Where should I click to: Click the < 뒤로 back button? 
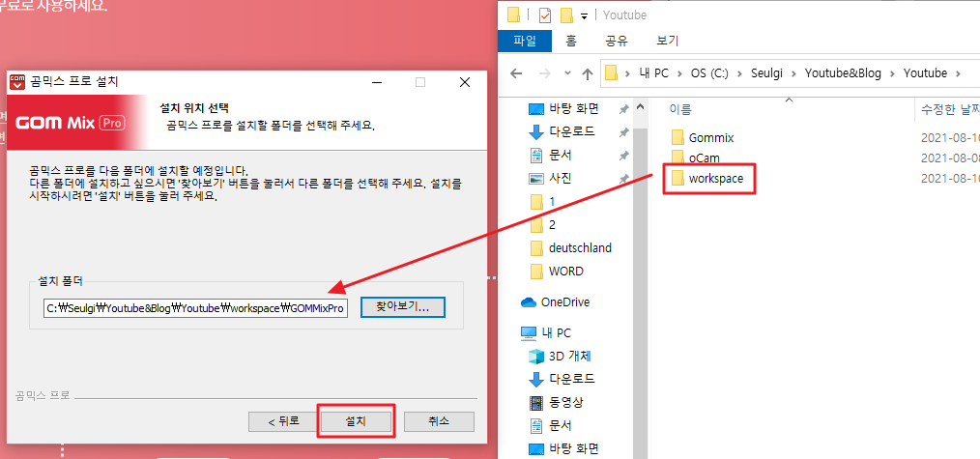[283, 421]
